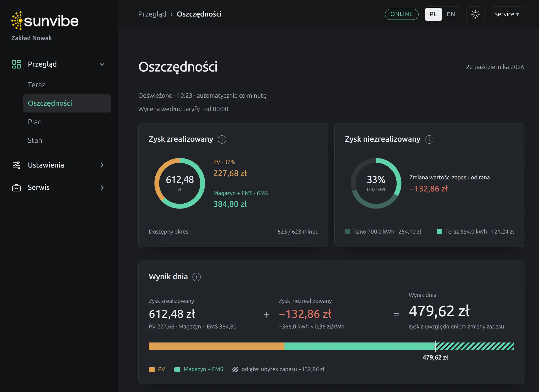Click the hatched ubytek zapasu legend swatch
Image resolution: width=539 pixels, height=392 pixels.
point(235,369)
